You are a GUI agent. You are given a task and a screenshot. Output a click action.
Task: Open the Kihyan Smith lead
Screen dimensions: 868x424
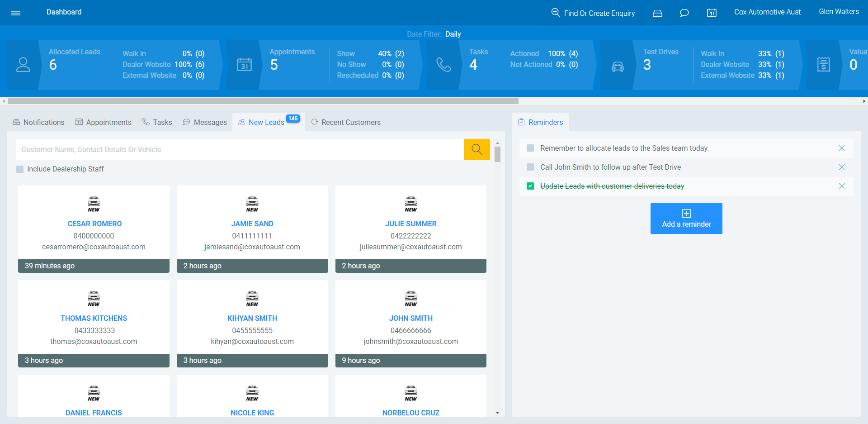(252, 319)
